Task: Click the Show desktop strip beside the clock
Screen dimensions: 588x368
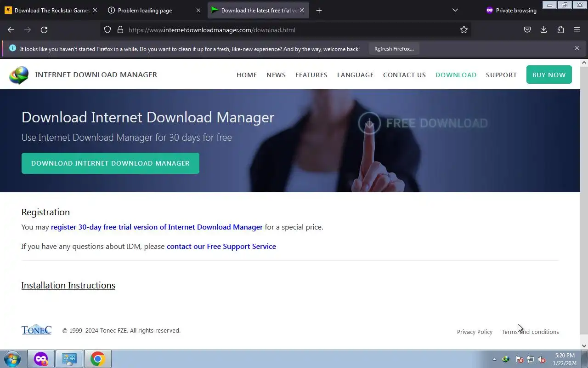Action: [585, 359]
